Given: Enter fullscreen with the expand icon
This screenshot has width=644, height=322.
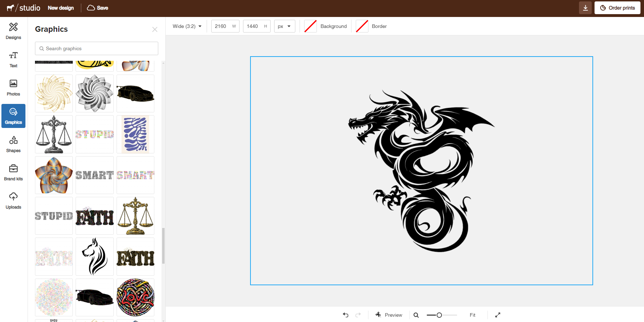Looking at the screenshot, I should pos(498,315).
